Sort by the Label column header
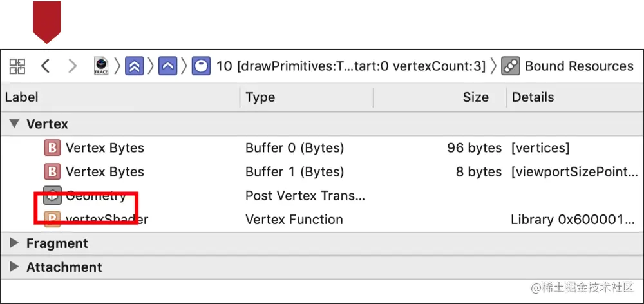This screenshot has height=304, width=644. (x=22, y=97)
